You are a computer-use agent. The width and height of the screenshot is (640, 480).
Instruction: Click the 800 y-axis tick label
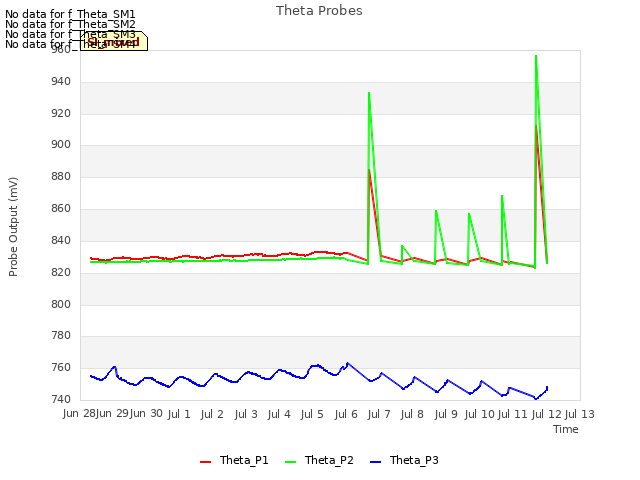(x=61, y=304)
